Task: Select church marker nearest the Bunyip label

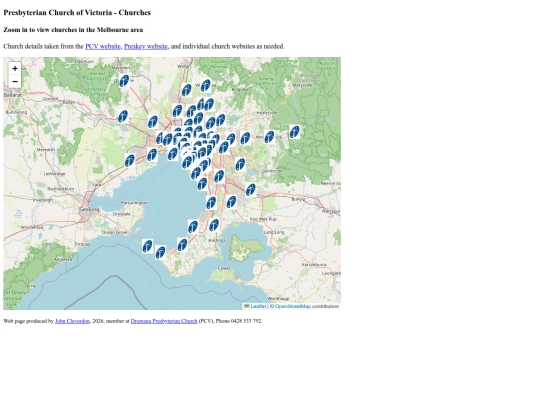Action: coord(251,190)
